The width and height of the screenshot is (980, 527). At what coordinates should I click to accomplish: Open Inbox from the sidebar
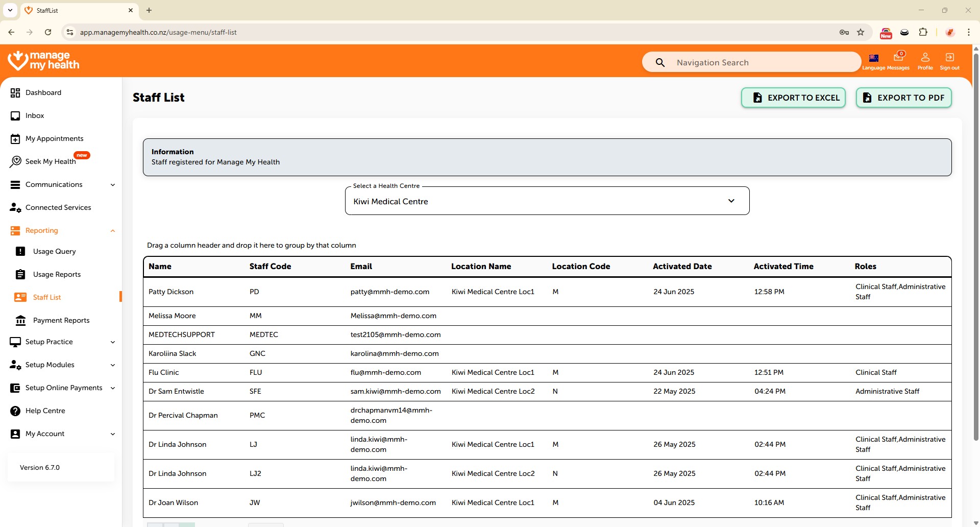35,115
